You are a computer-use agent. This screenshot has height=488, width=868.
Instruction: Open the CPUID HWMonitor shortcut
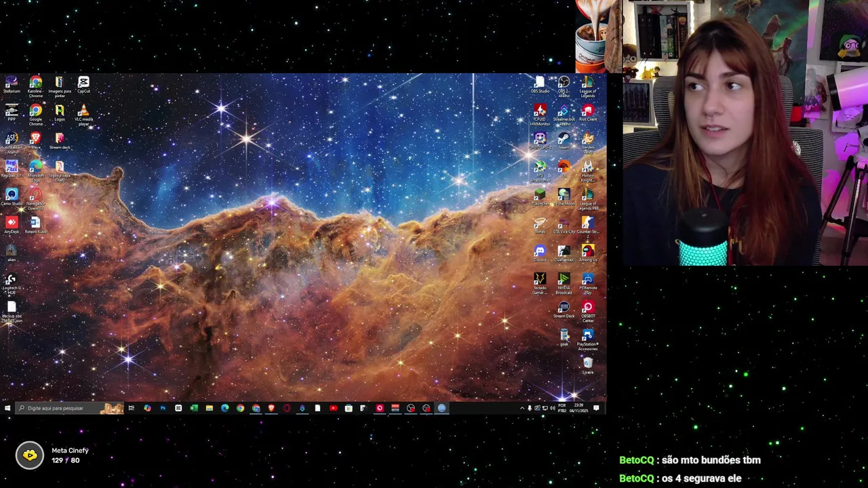point(540,115)
